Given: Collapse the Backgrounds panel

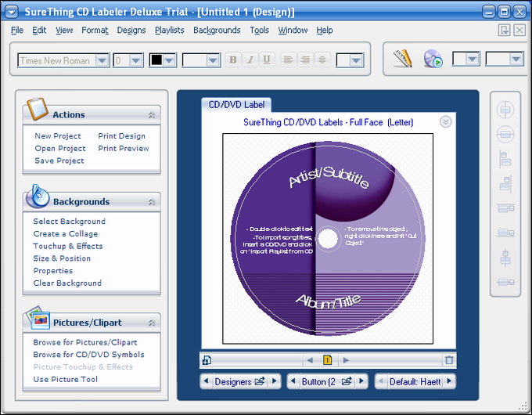Looking at the screenshot, I should tap(151, 202).
